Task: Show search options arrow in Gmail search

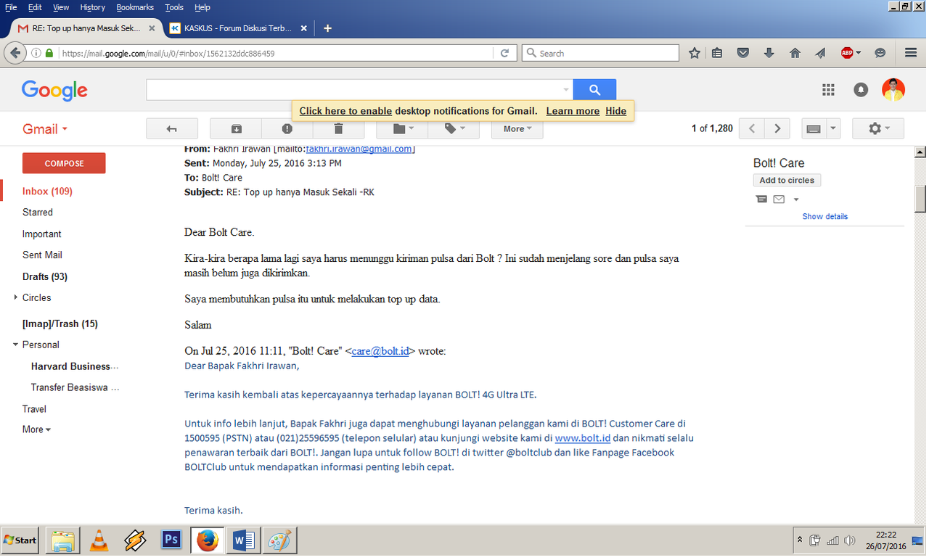Action: (x=566, y=90)
